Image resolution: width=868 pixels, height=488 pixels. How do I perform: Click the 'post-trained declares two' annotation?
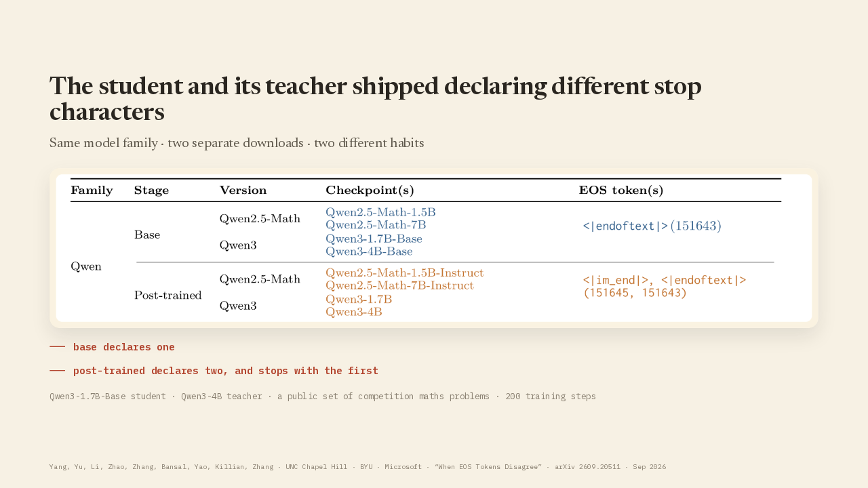pos(226,371)
